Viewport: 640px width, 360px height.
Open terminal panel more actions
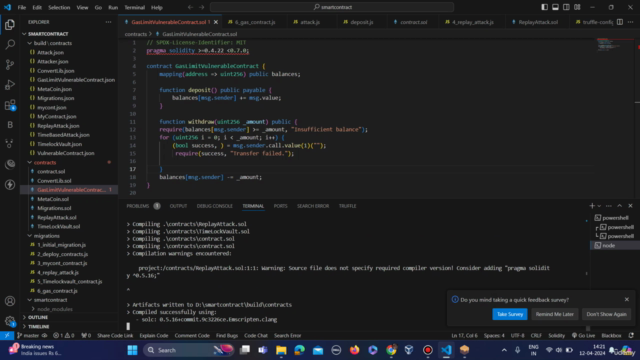pyautogui.click(x=609, y=206)
